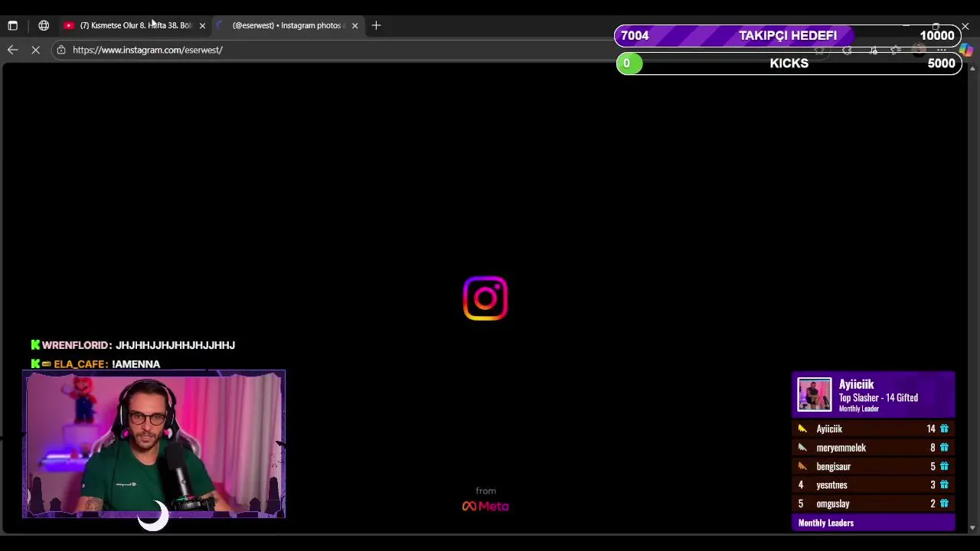Click the 7004 current follower count
The width and height of the screenshot is (980, 551).
pyautogui.click(x=635, y=35)
